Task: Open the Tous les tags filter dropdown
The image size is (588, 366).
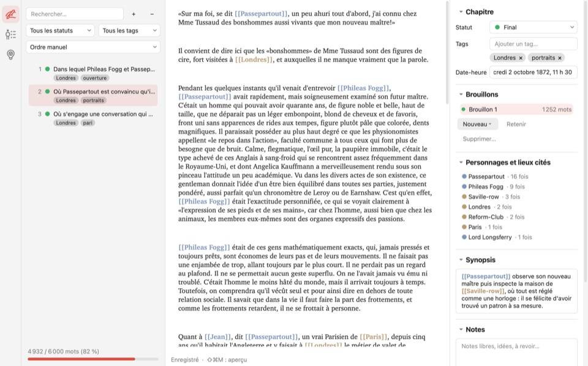Action: pos(129,31)
